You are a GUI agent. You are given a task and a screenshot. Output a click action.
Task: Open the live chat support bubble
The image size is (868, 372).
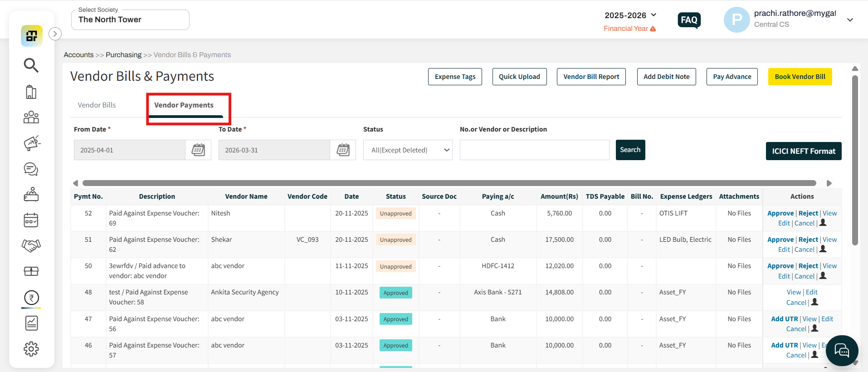tap(842, 351)
